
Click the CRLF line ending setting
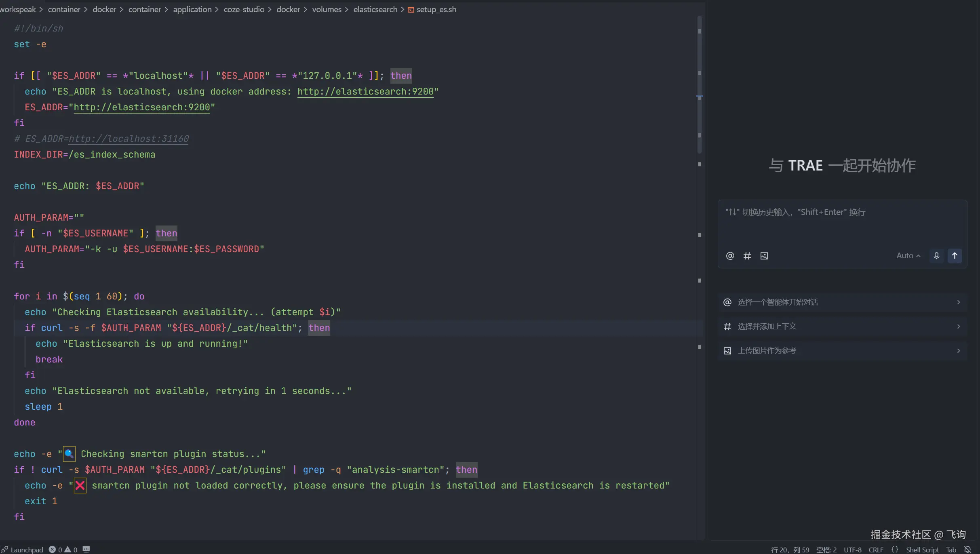click(x=876, y=550)
